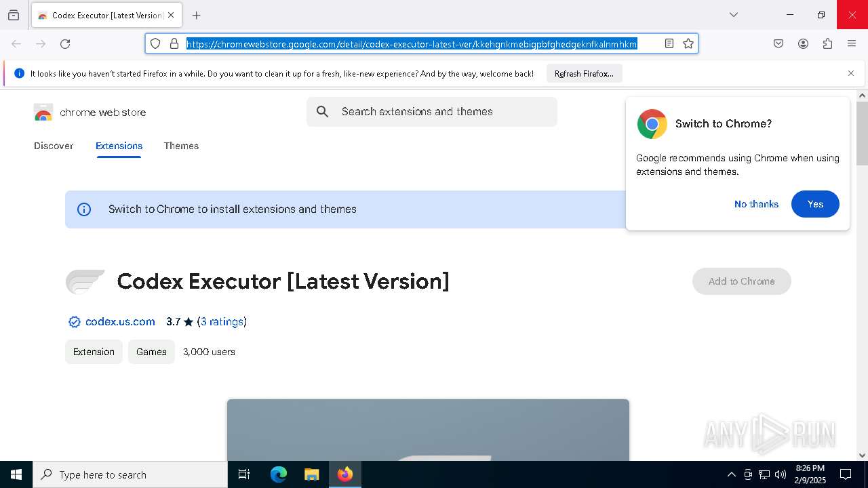
Task: Open Save to Pocket icon
Action: pos(778,44)
